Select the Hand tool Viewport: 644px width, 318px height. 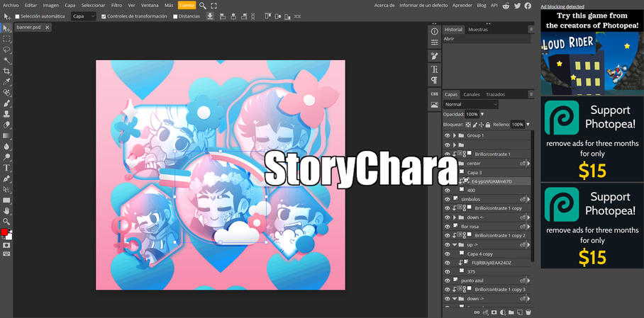(x=6, y=211)
